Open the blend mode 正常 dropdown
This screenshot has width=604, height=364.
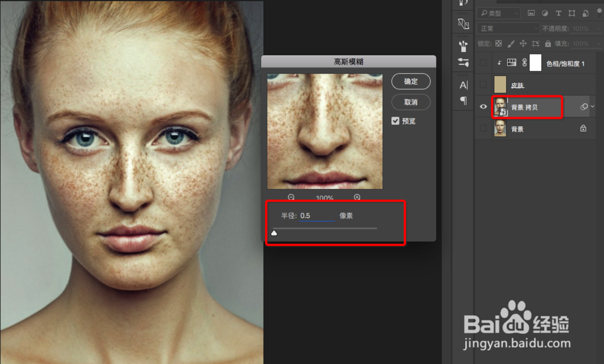508,28
